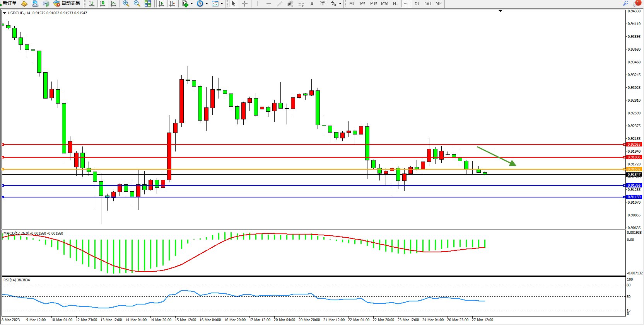Zoom in on the chart

pos(126,3)
